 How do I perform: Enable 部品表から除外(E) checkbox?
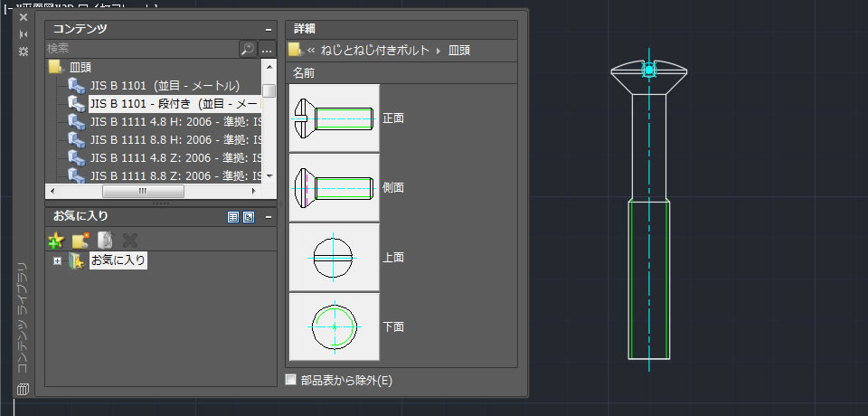(x=290, y=380)
